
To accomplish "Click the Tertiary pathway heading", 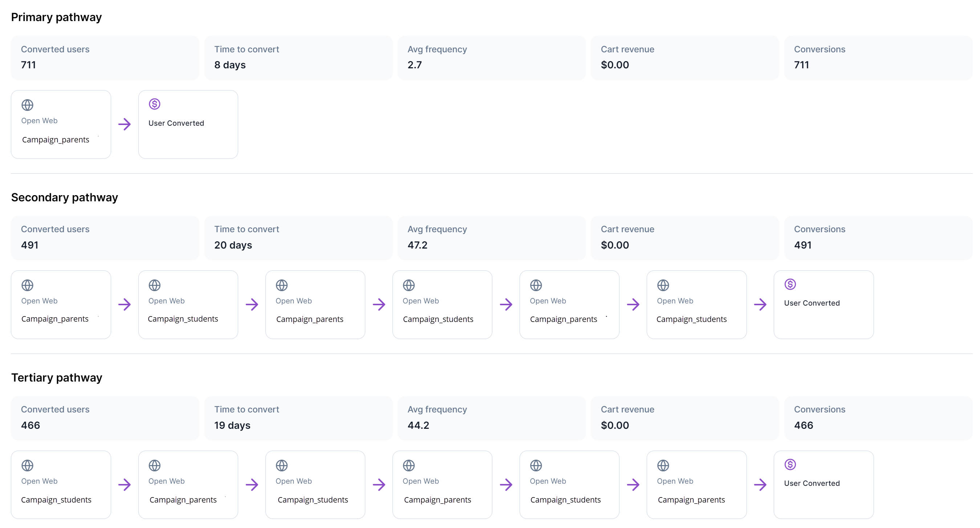I will coord(57,377).
